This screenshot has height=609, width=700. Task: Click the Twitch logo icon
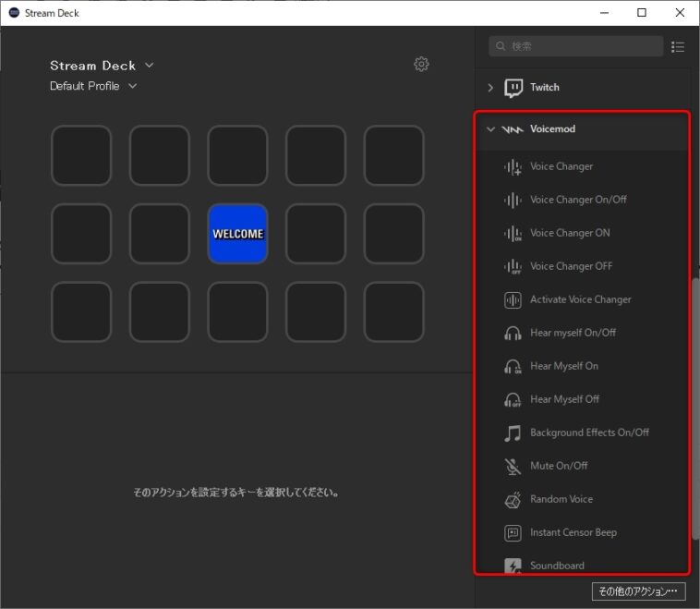click(x=513, y=88)
